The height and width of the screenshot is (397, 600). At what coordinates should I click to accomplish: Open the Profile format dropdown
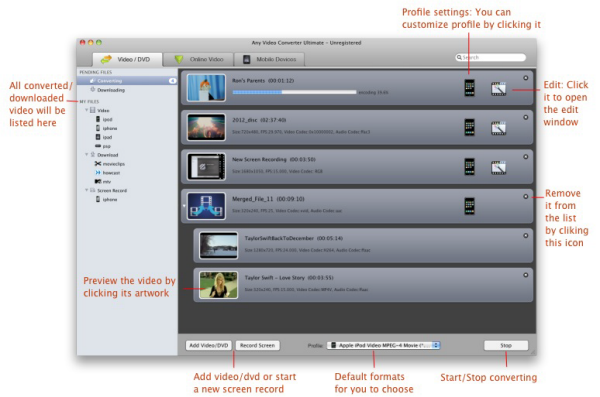click(x=383, y=345)
